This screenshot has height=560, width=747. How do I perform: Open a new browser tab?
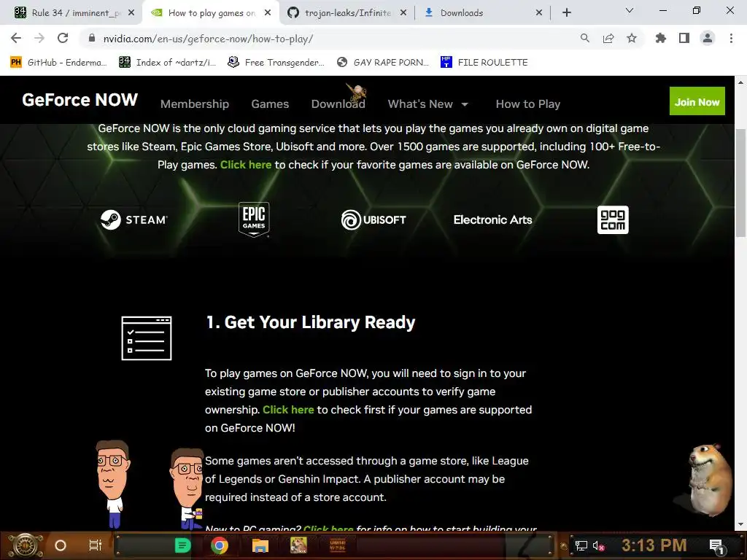click(x=566, y=13)
